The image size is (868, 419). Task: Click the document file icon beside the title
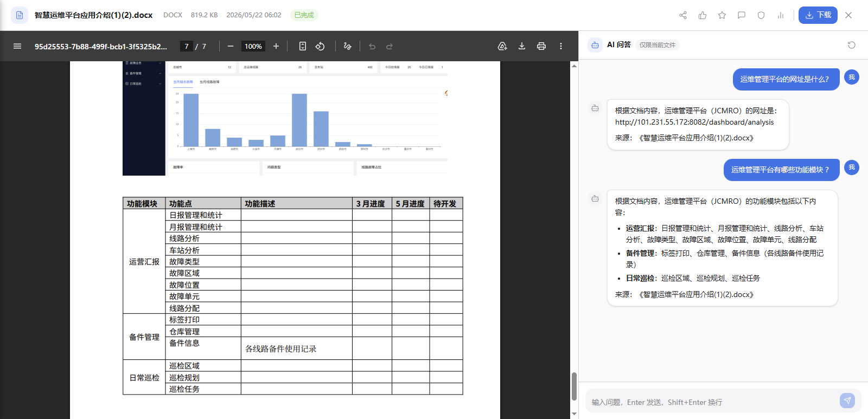20,15
